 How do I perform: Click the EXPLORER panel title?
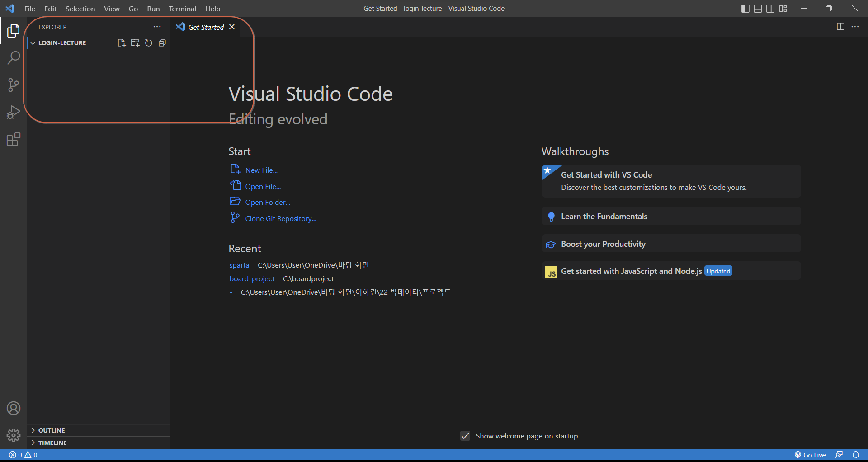[52, 27]
